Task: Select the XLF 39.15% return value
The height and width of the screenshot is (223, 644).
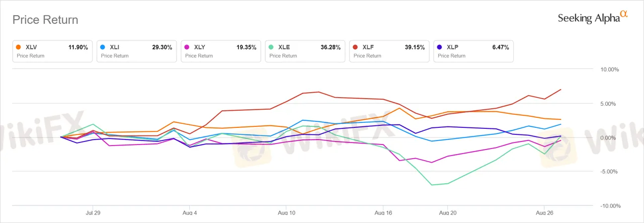Action: [x=415, y=47]
